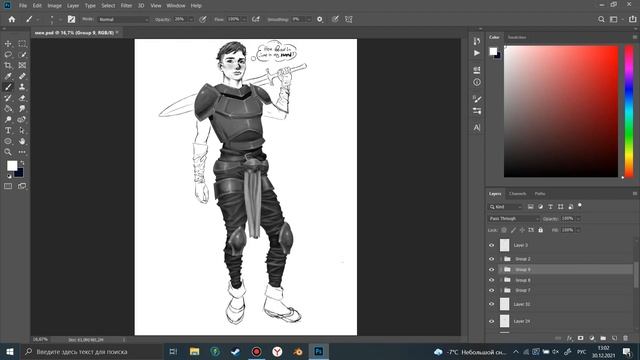Add a layer mask
The image size is (640, 360).
(x=580, y=338)
